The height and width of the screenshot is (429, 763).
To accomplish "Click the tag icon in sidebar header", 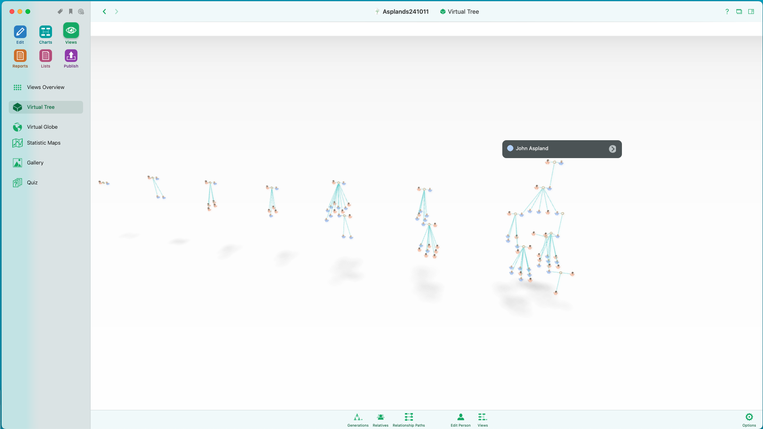I will (x=60, y=11).
